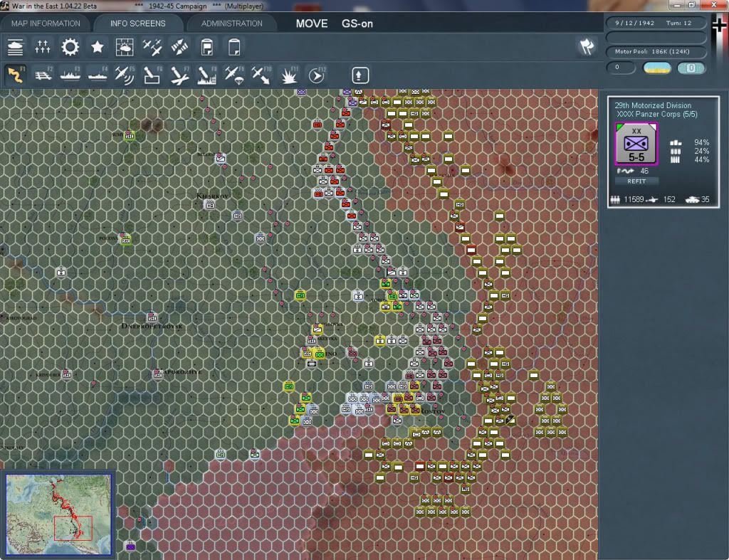Open the XXXX Panzer Corps link
The image size is (729, 560).
(657, 115)
